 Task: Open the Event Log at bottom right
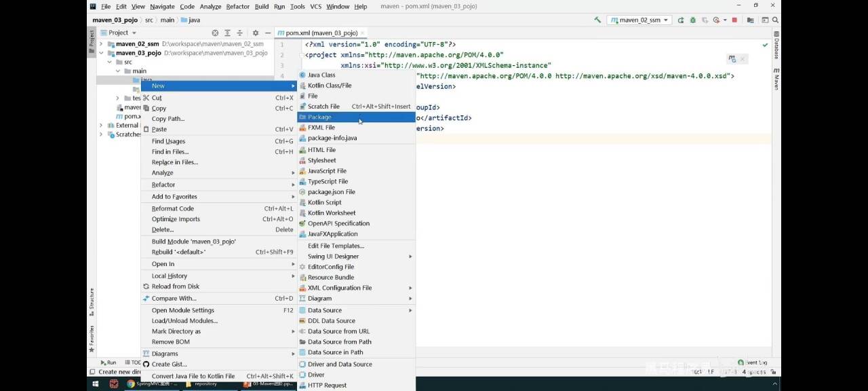coord(753,362)
